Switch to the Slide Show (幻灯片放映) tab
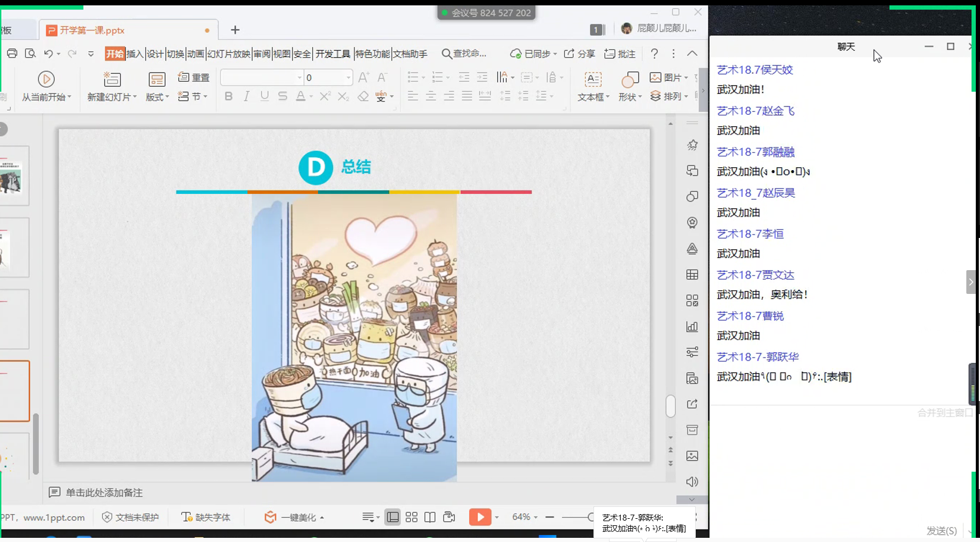The image size is (980, 542). coord(228,54)
